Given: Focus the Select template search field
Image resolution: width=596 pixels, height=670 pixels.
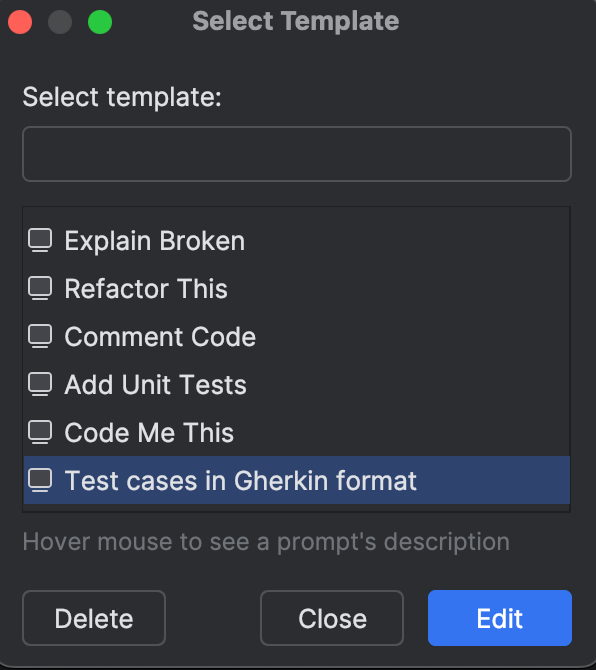Looking at the screenshot, I should click(x=297, y=154).
